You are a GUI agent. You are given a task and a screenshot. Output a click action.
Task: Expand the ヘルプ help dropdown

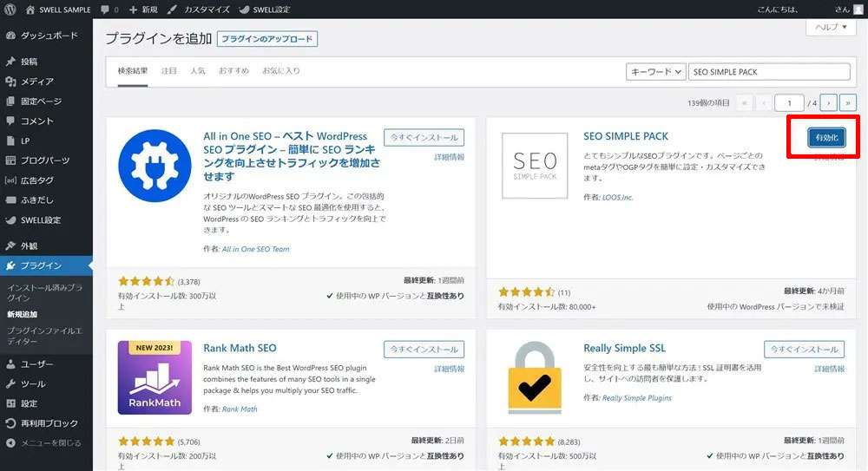click(831, 28)
